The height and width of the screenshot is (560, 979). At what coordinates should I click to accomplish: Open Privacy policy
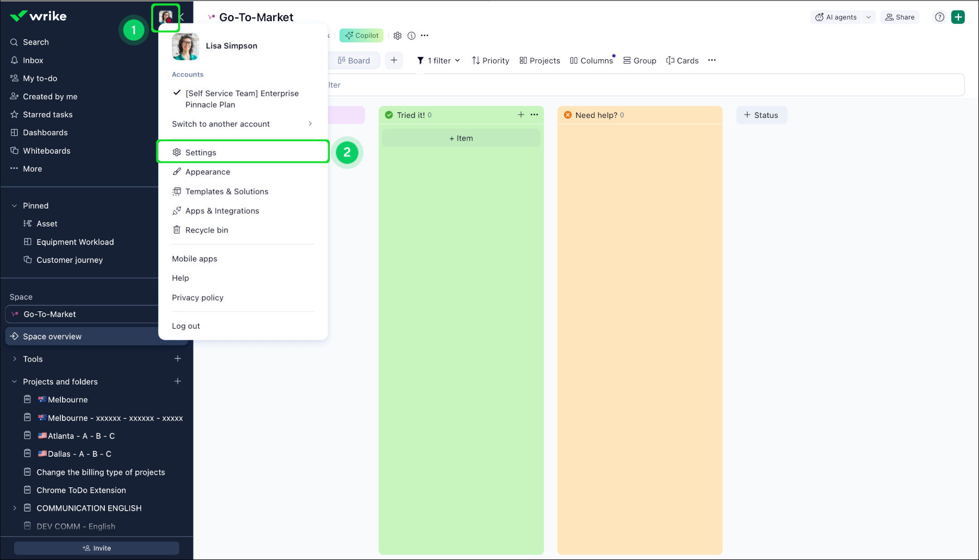(x=198, y=298)
